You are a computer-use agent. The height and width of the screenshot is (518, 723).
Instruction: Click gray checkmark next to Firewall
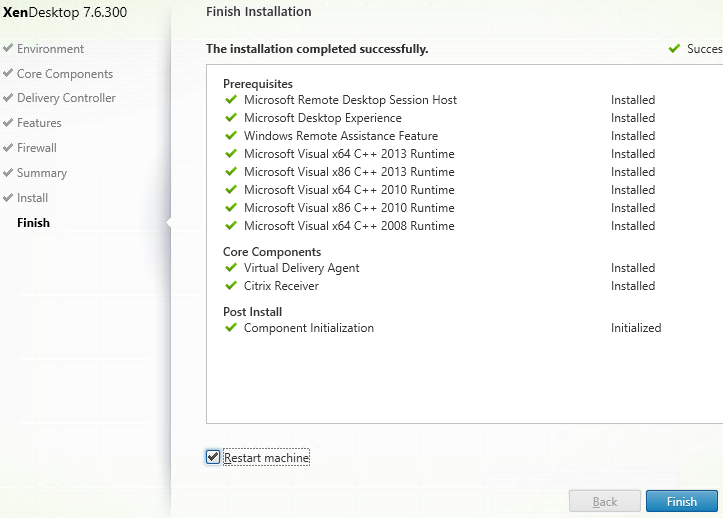7,147
